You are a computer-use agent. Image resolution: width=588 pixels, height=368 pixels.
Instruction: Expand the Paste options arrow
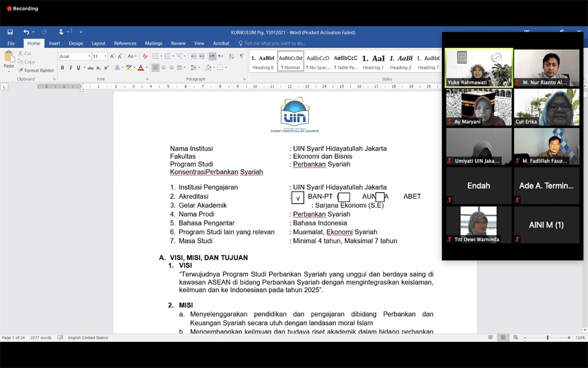(x=9, y=72)
